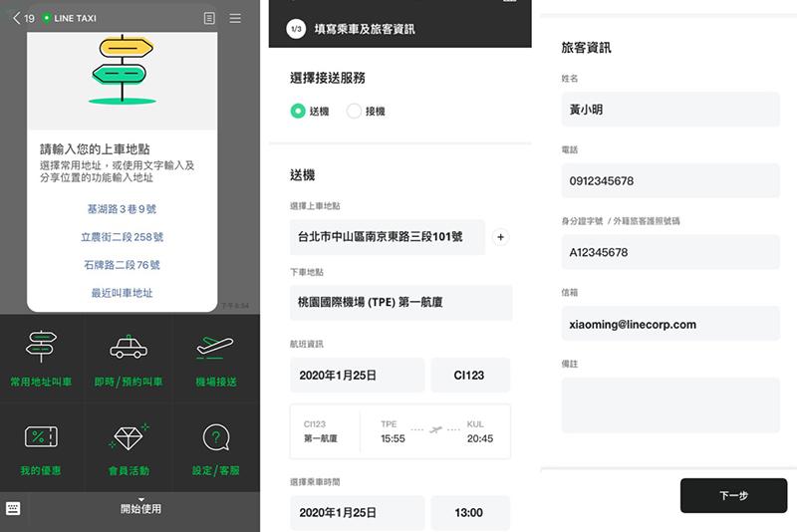Open the hamburger menu in chat header
797x532 pixels.
[x=235, y=18]
